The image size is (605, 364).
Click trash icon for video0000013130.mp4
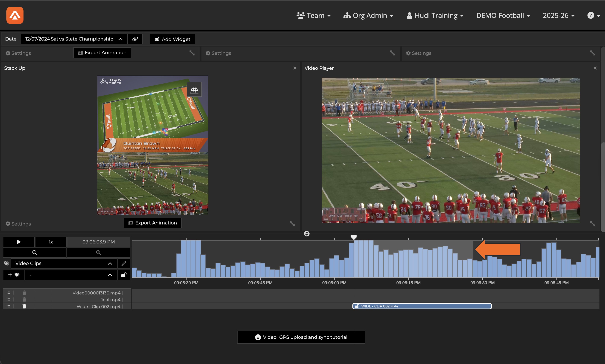(24, 292)
